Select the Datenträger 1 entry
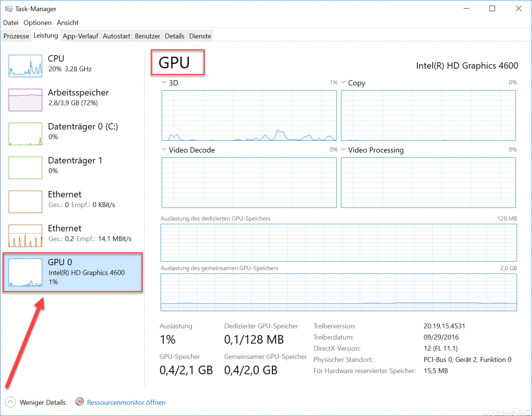This screenshot has width=532, height=416. pos(72,168)
